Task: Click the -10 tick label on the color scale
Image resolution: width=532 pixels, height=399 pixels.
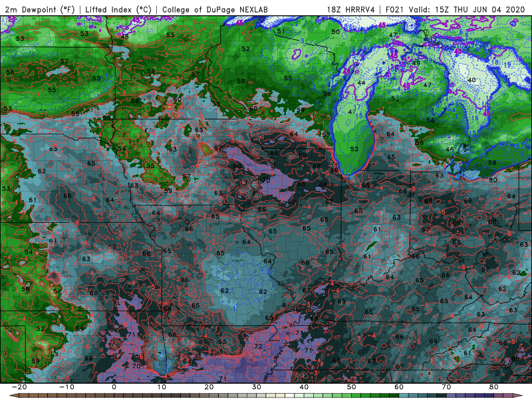Action: [66, 387]
